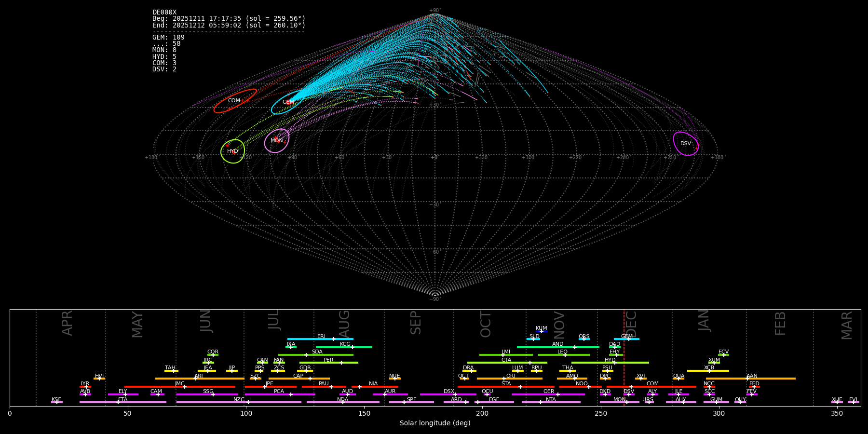Viewport: 868px width, 434px height.
Task: Click the 'COM: 3' count in the legend
Action: point(164,63)
